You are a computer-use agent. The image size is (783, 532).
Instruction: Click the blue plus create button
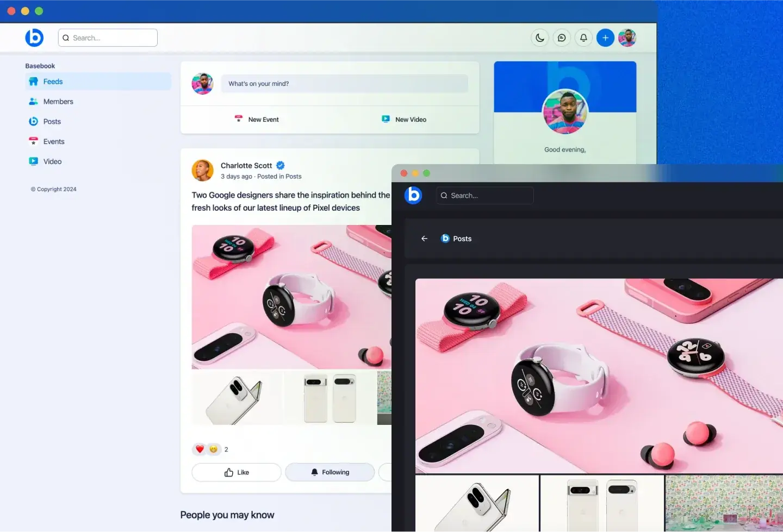click(605, 37)
